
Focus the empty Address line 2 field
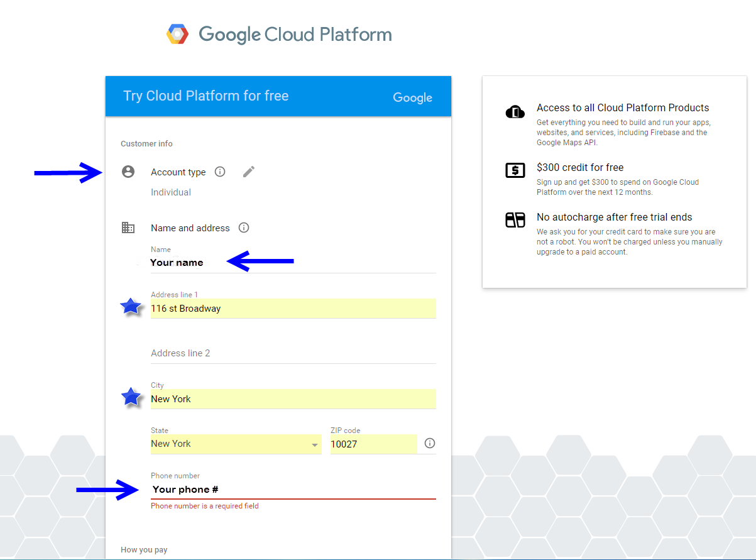tap(293, 353)
